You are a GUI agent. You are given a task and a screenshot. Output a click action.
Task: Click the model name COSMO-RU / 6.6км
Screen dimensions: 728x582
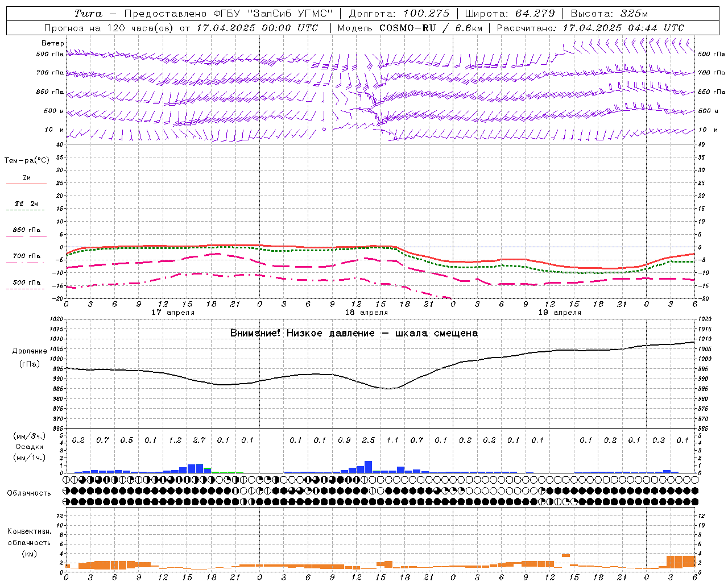pyautogui.click(x=431, y=28)
